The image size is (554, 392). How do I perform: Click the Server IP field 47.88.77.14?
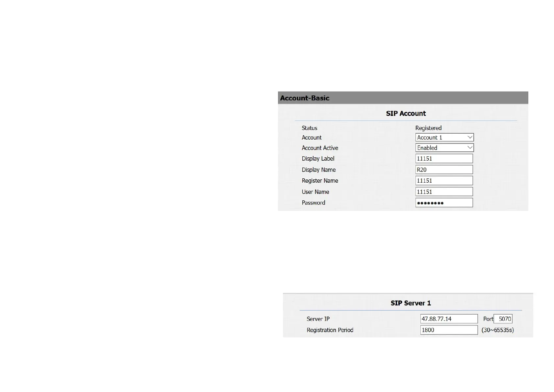click(449, 319)
